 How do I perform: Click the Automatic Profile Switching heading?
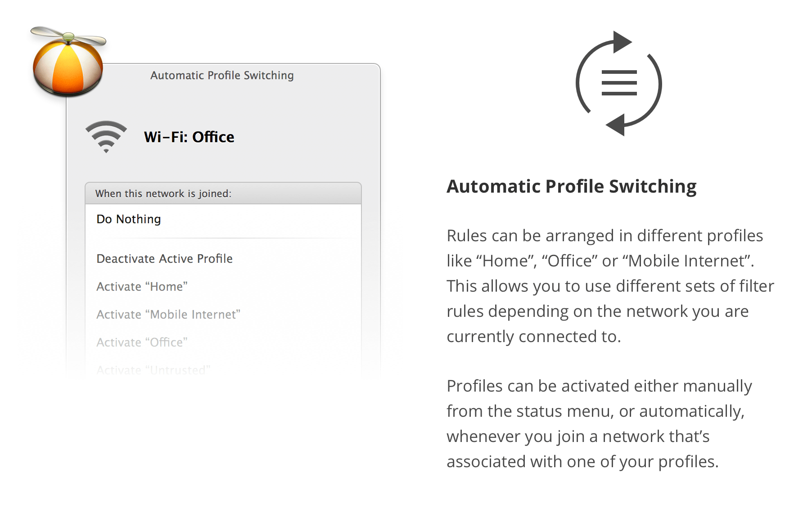click(571, 186)
